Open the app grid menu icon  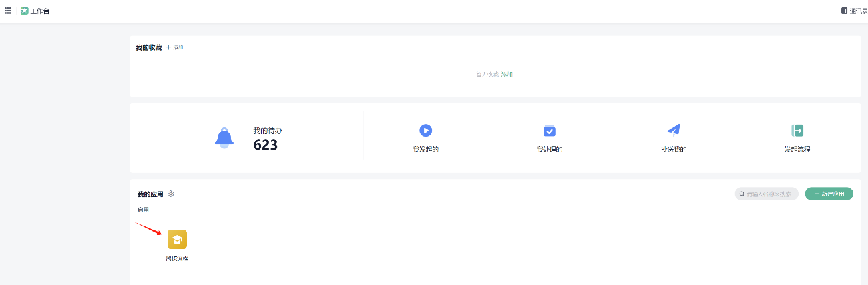(8, 11)
